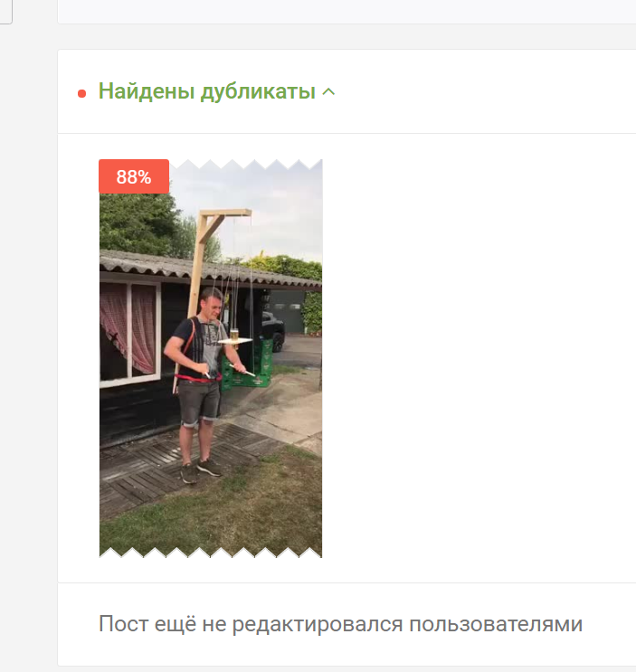Click the partial box at top-left corner

click(x=6, y=12)
